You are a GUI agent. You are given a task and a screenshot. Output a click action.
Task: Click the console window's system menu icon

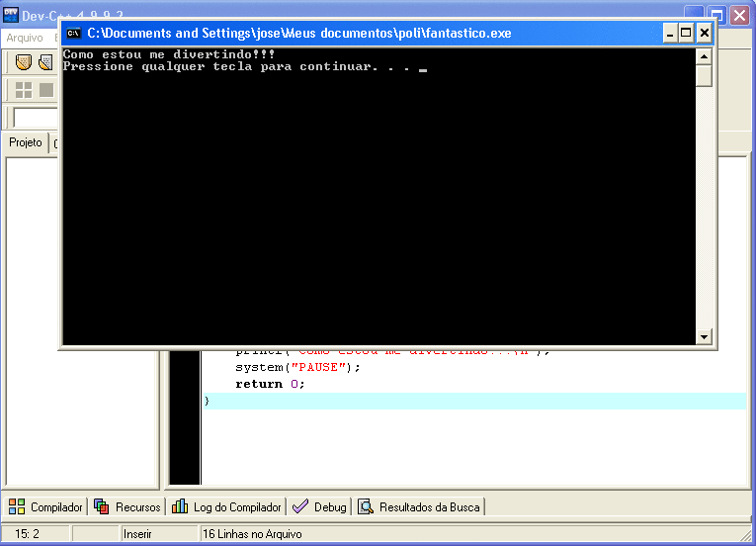(73, 33)
